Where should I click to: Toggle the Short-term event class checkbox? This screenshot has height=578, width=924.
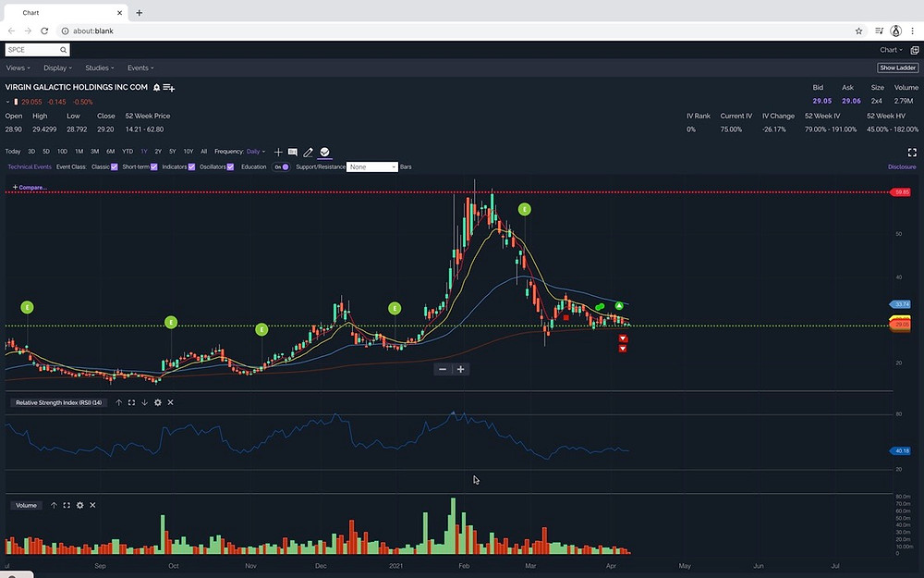click(x=153, y=166)
